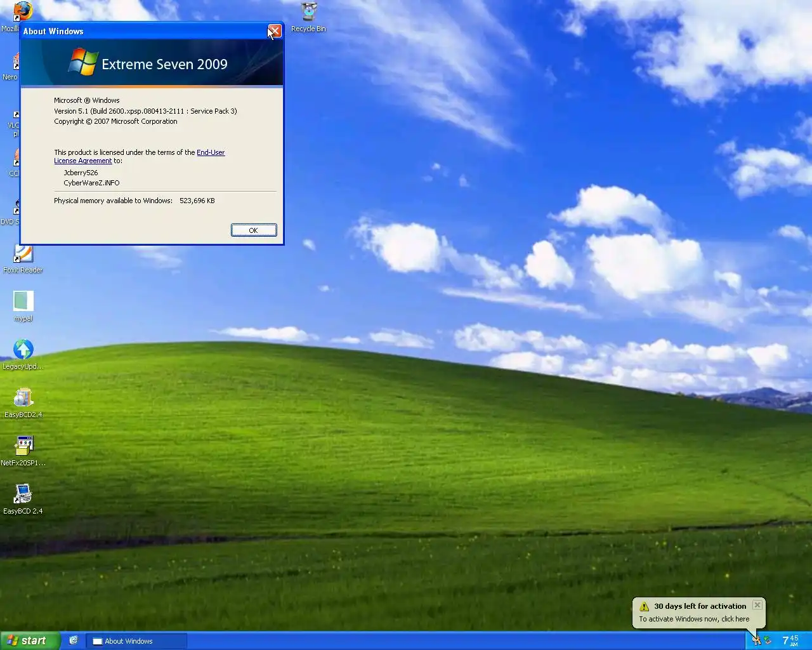Image resolution: width=812 pixels, height=650 pixels.
Task: Click the 30 days left for activation heading
Action: point(700,606)
